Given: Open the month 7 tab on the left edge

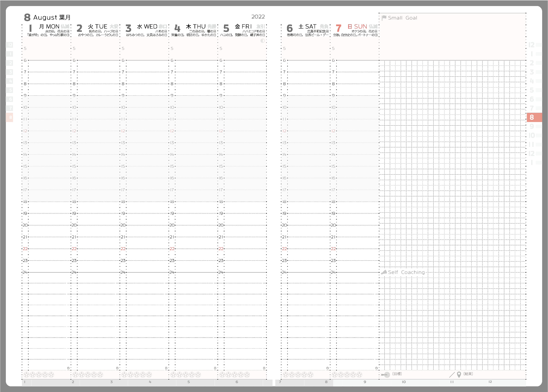Looking at the screenshot, I should tap(10, 108).
